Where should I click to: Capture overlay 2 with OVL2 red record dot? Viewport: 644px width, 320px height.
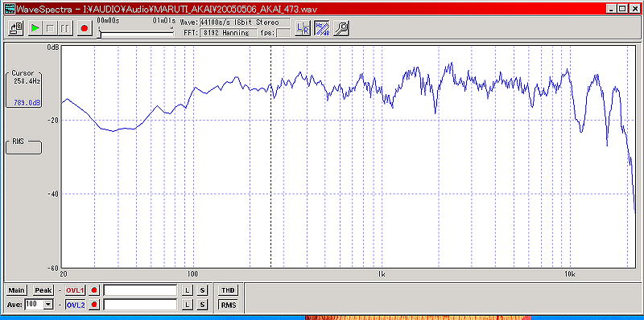click(x=94, y=305)
